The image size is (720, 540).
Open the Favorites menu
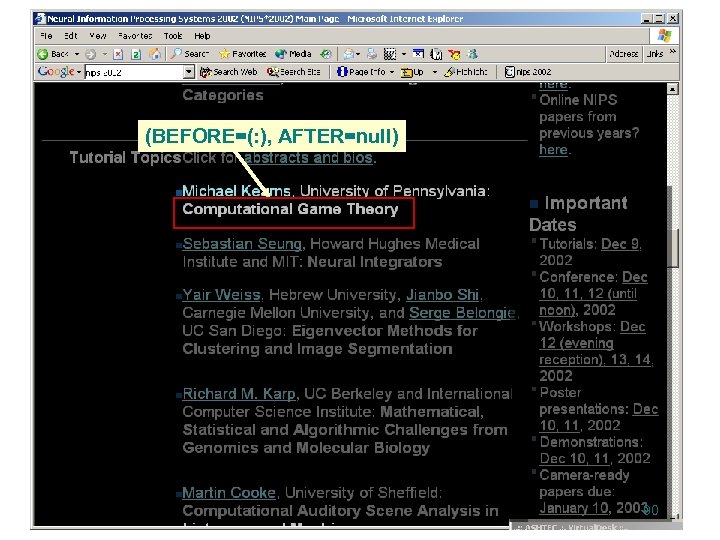[x=135, y=36]
